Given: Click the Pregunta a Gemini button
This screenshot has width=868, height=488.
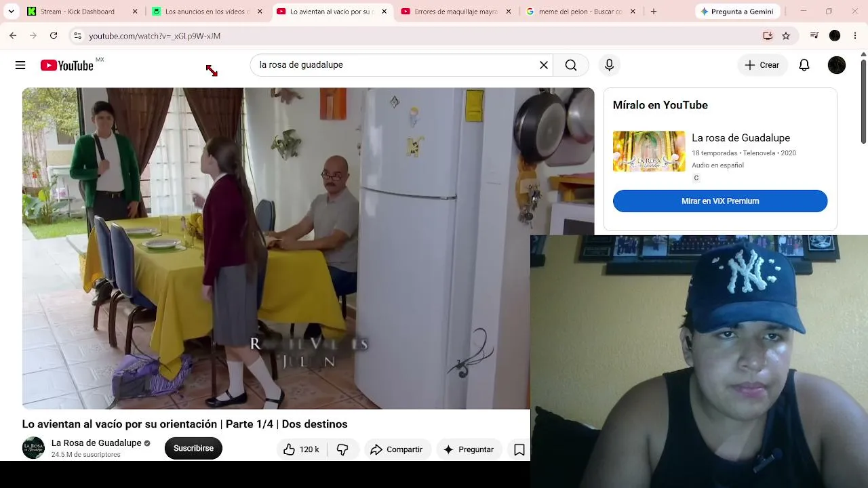Looking at the screenshot, I should coord(737,12).
